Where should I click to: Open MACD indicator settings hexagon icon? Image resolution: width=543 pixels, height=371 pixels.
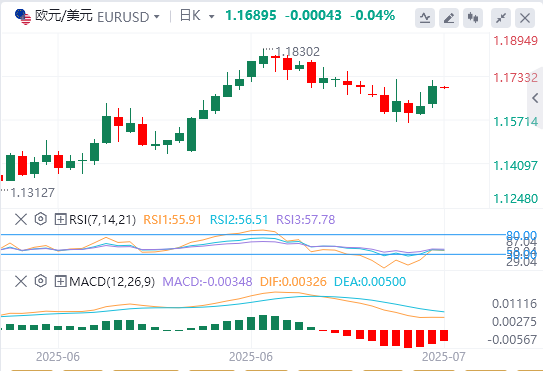pos(41,281)
